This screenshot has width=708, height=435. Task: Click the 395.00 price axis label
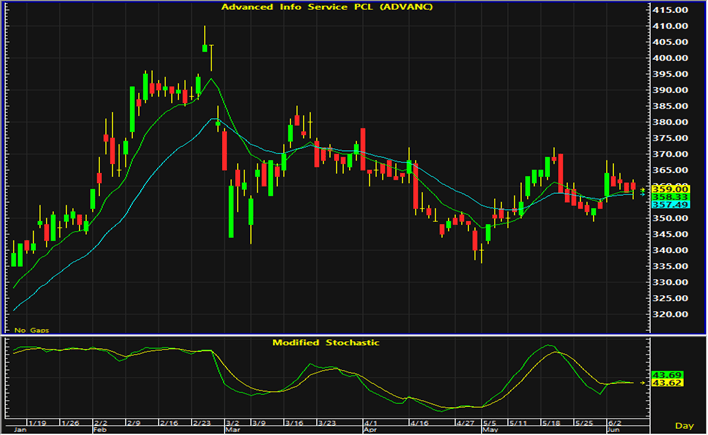tap(670, 74)
